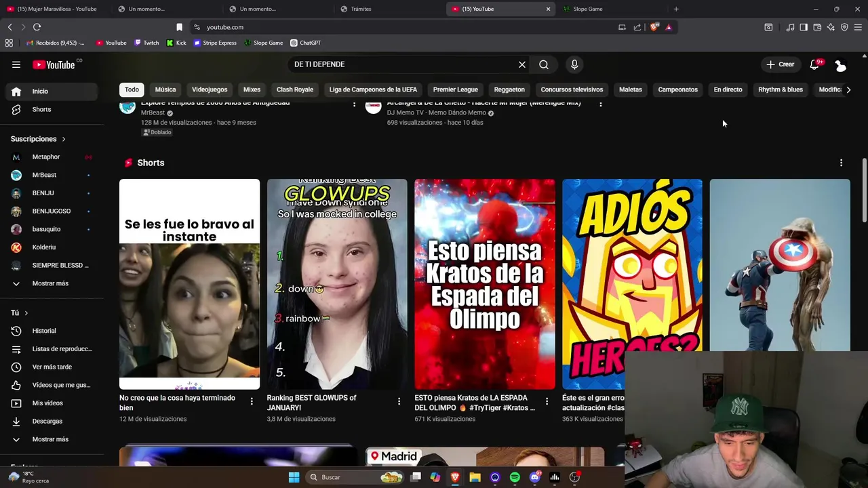This screenshot has height=488, width=868.
Task: Go back with the browser arrow
Action: pos(9,27)
